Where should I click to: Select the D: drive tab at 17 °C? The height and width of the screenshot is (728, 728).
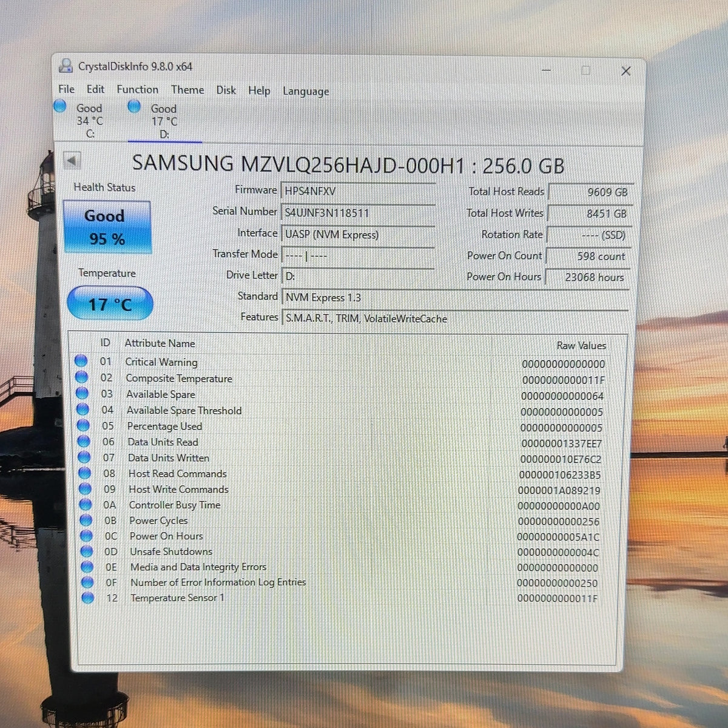164,121
